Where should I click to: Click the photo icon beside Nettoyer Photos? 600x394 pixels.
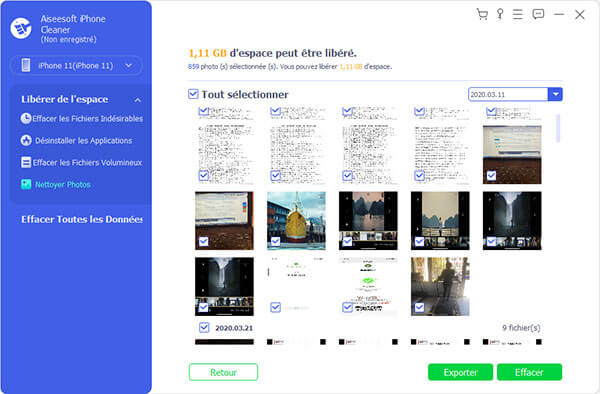tap(26, 184)
